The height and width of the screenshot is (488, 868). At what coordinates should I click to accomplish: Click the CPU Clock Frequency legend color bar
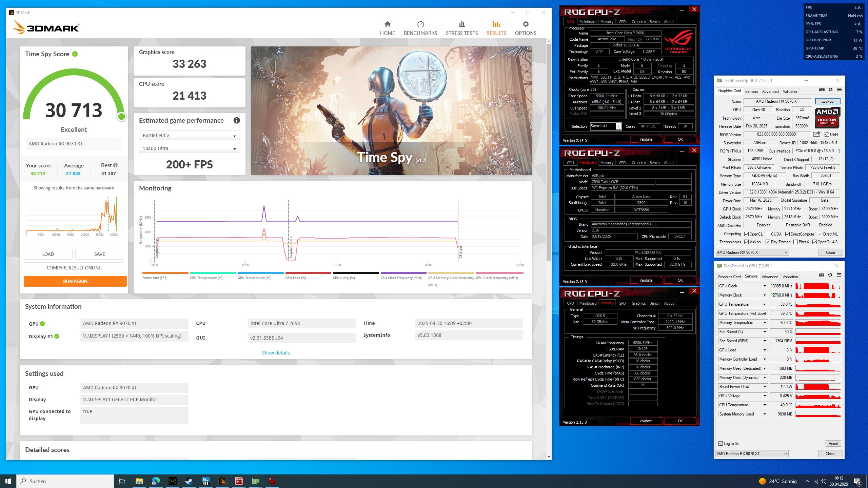click(403, 273)
